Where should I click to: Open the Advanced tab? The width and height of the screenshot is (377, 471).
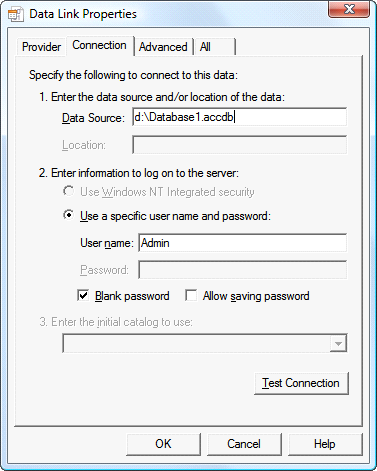163,47
